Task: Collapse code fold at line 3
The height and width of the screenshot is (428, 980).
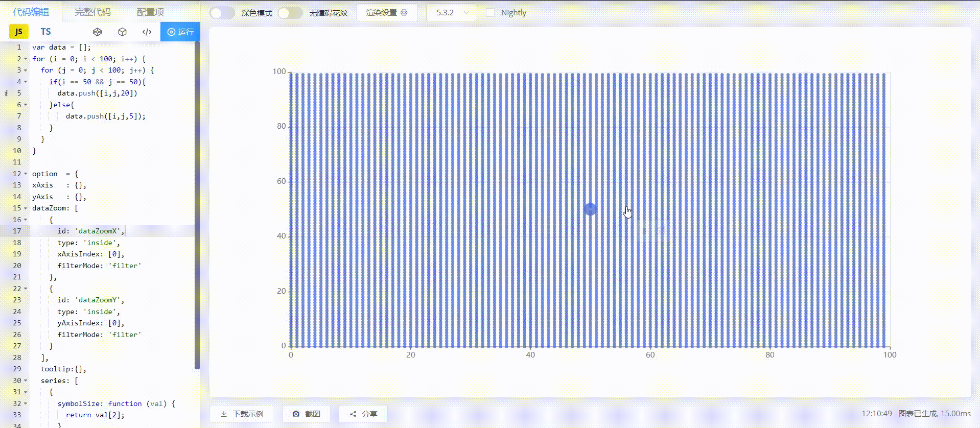Action: [26, 70]
